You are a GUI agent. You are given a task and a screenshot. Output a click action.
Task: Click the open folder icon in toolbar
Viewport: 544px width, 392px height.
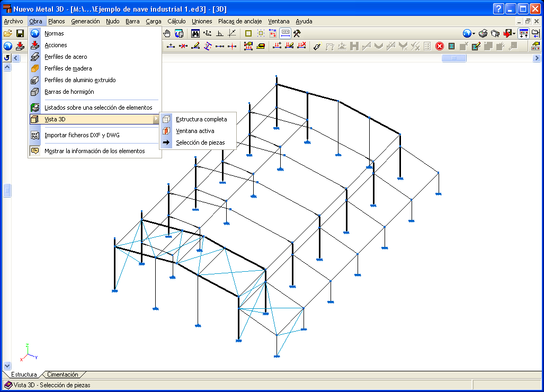(7, 33)
